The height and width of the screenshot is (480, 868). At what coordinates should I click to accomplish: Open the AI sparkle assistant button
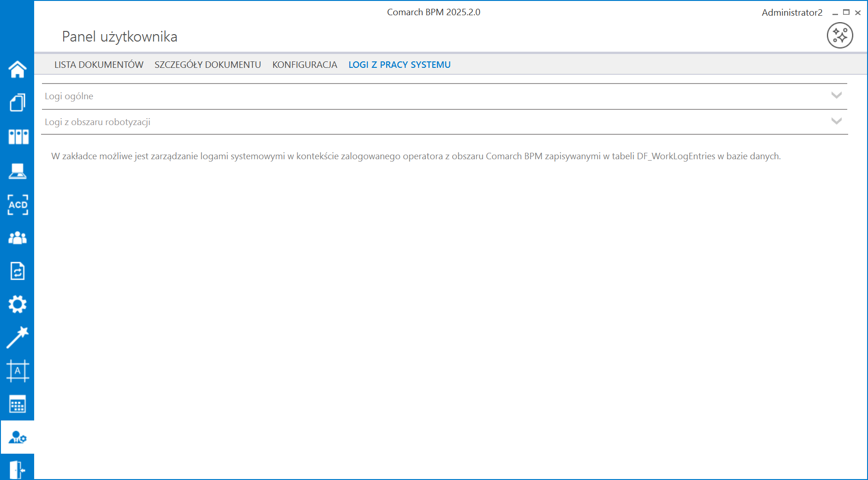tap(840, 35)
